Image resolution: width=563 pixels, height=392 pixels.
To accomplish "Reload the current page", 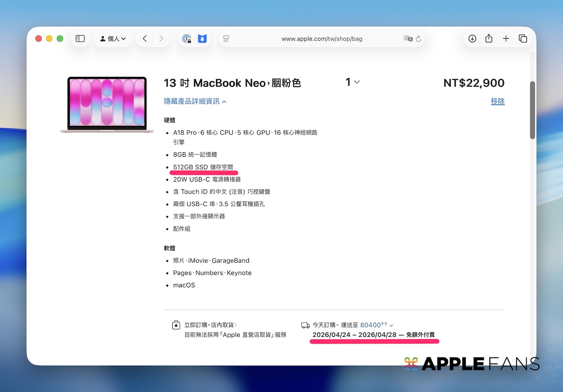I will coord(418,39).
